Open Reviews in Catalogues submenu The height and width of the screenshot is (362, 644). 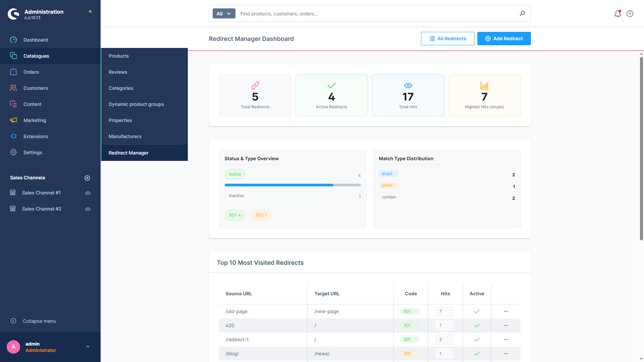[x=144, y=72]
